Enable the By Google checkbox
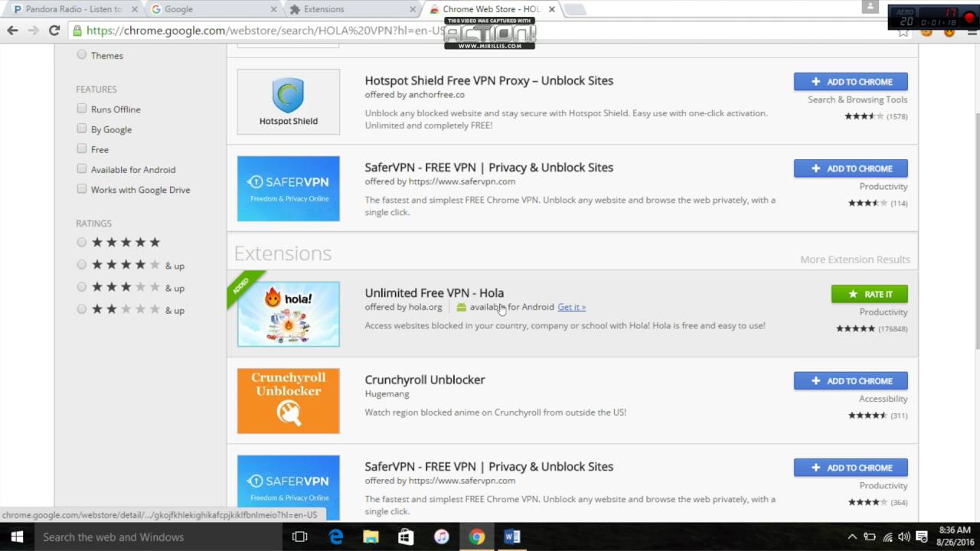The image size is (980, 551). tap(81, 129)
